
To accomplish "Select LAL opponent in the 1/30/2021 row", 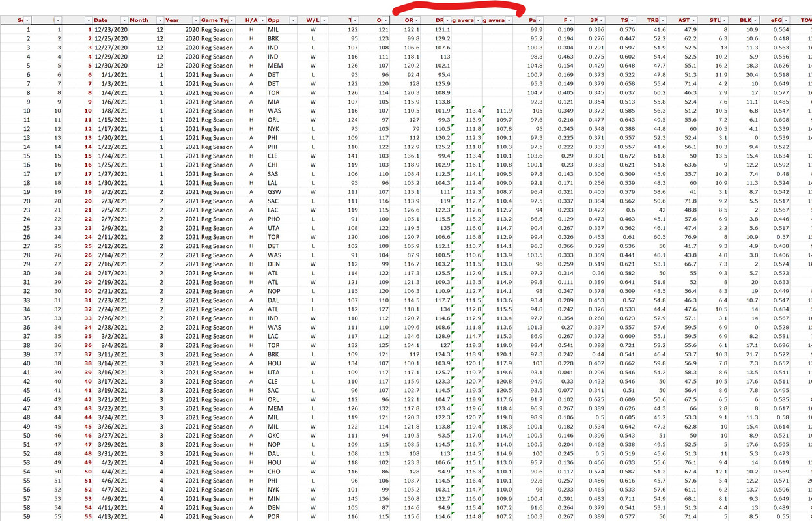I will [x=282, y=183].
